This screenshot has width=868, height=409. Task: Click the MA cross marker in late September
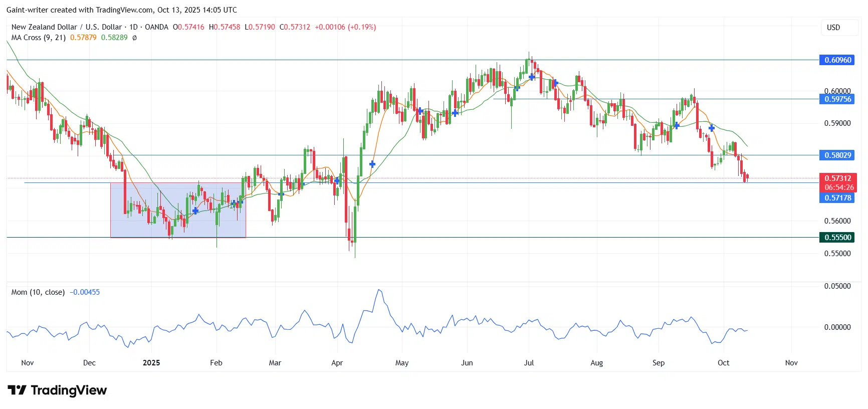tap(712, 128)
